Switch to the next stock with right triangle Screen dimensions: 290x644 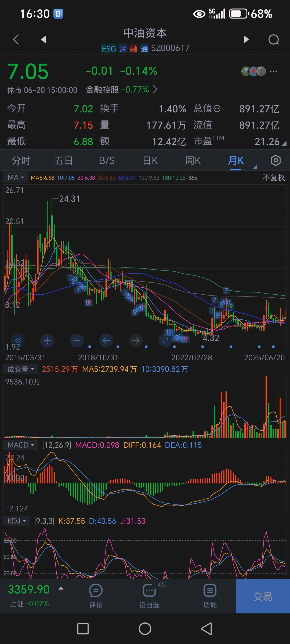246,39
